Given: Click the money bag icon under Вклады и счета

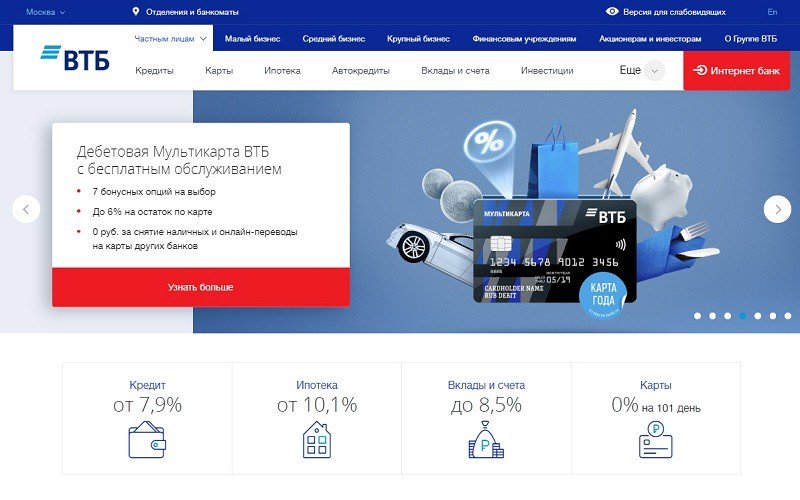Looking at the screenshot, I should click(x=486, y=439).
